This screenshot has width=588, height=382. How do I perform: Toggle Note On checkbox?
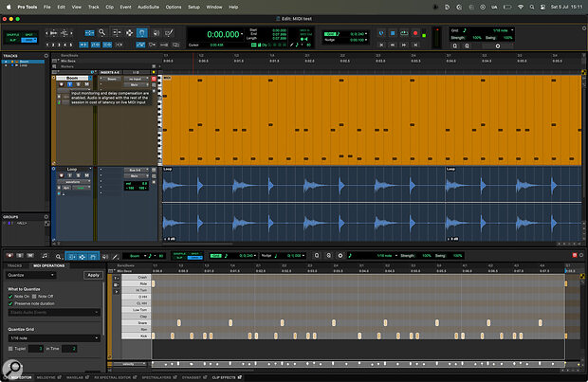tap(10, 297)
